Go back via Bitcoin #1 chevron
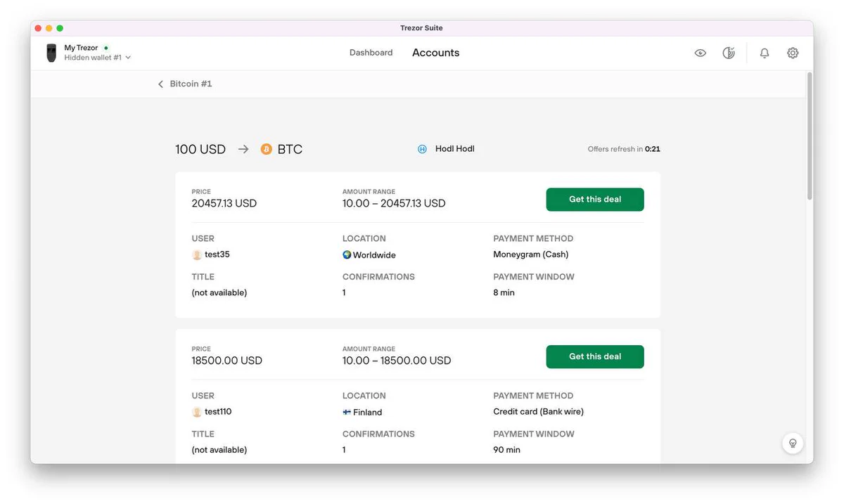Screen dimensions: 844x504 tap(160, 84)
